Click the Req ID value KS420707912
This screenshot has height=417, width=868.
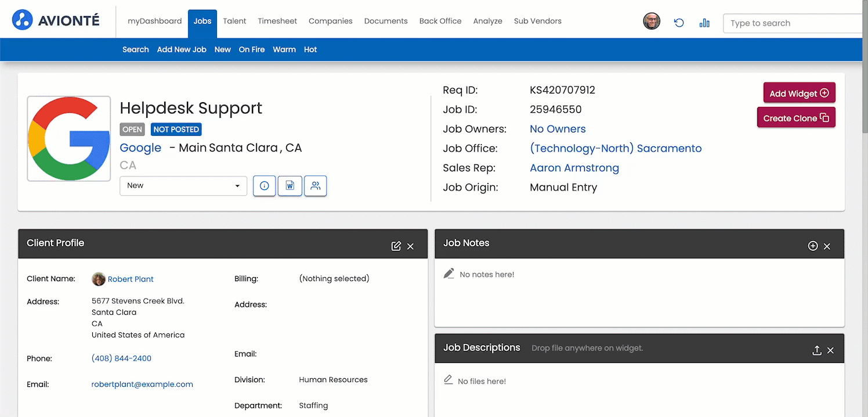(562, 90)
